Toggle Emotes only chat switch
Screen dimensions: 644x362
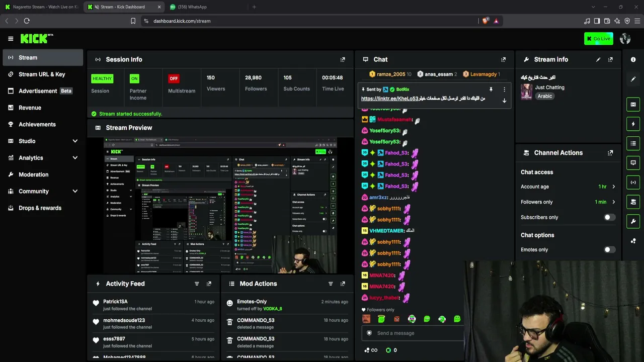tap(609, 249)
